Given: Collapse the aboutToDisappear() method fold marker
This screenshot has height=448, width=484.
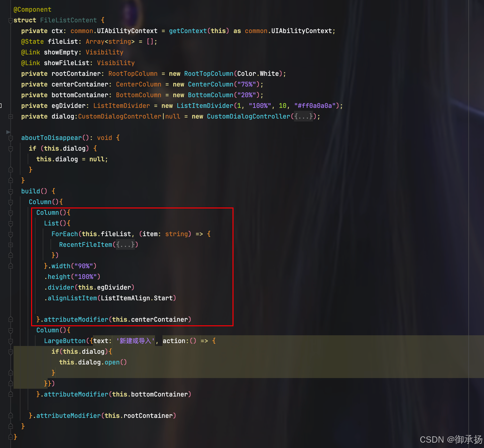Looking at the screenshot, I should [x=10, y=138].
